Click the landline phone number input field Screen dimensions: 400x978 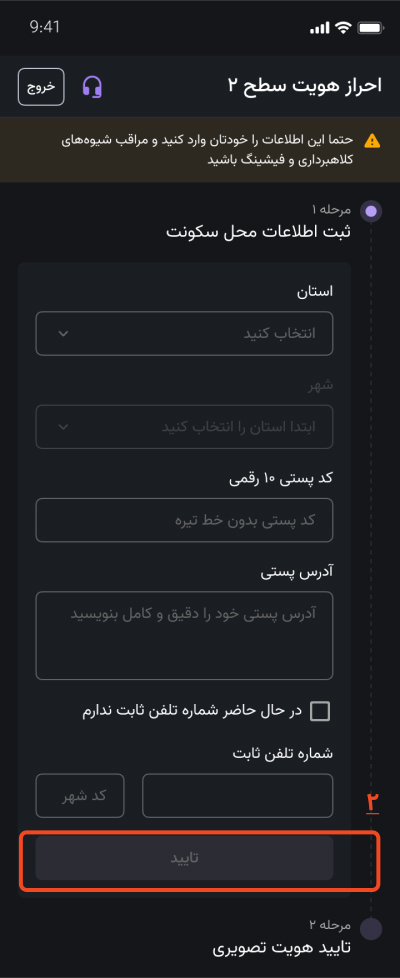(x=238, y=796)
